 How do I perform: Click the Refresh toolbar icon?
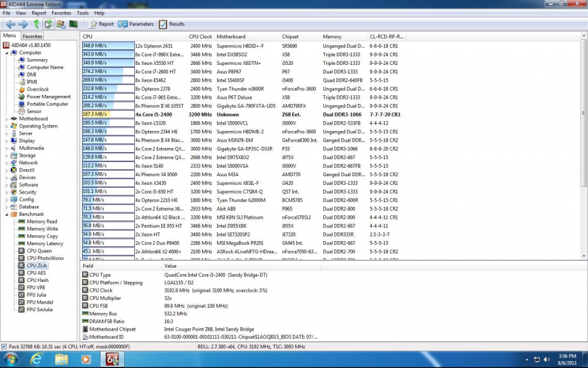point(48,24)
